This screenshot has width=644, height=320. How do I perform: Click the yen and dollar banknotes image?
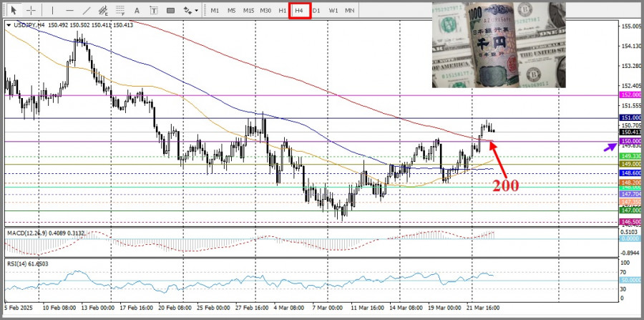[498, 44]
